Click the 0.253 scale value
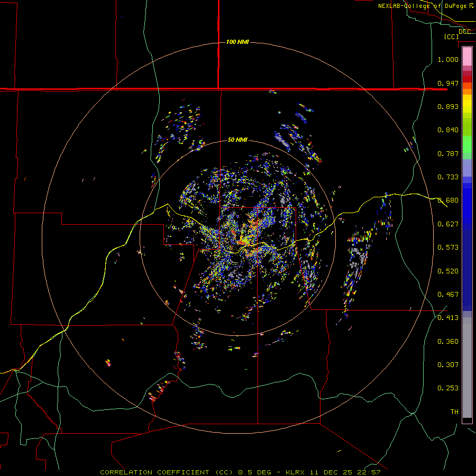476x476 pixels. point(448,388)
